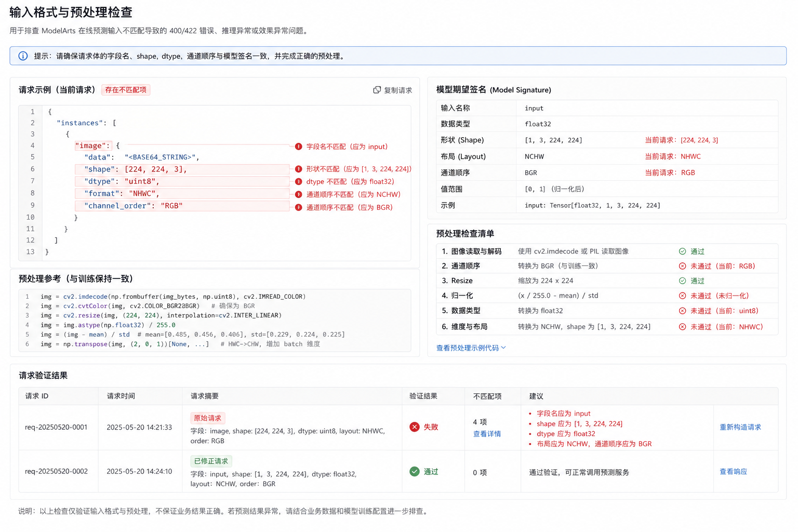
Task: Click 字段名不匹配 (应为 input) message
Action: pyautogui.click(x=347, y=147)
